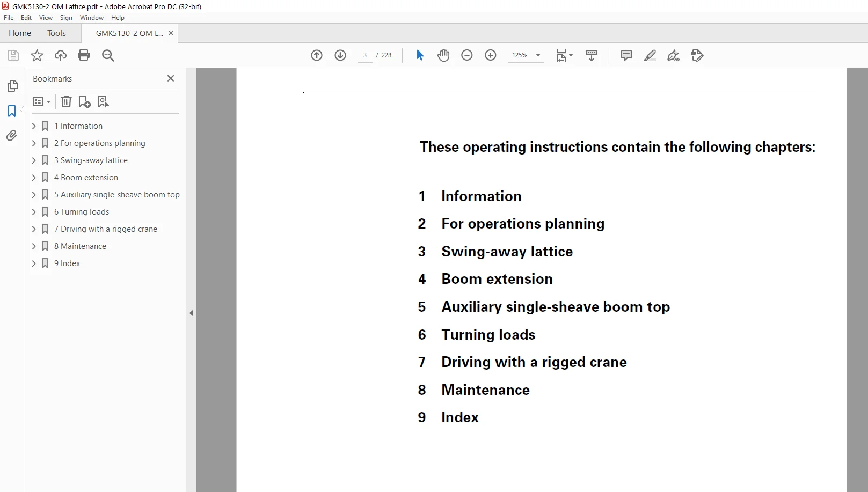868x492 pixels.
Task: Select the 4 Boom extension bookmark label
Action: (86, 178)
